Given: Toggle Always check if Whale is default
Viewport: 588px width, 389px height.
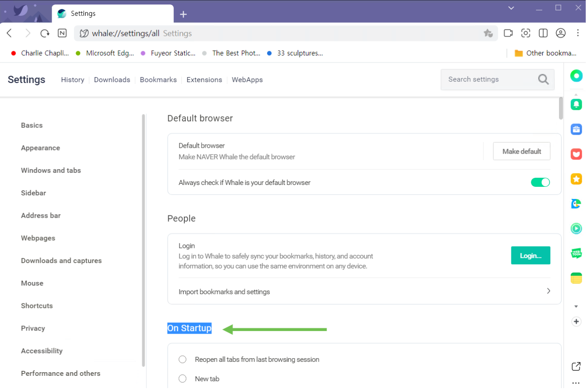Looking at the screenshot, I should pyautogui.click(x=540, y=182).
